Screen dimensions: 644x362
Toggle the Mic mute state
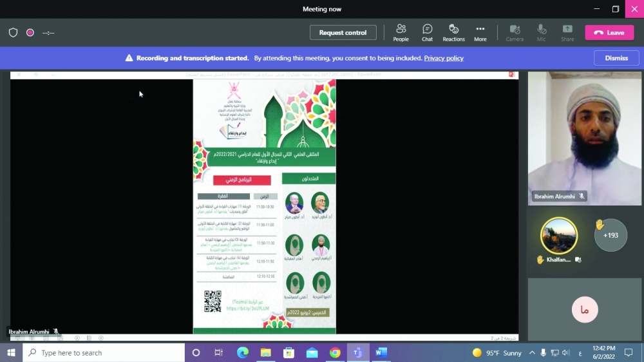(542, 32)
